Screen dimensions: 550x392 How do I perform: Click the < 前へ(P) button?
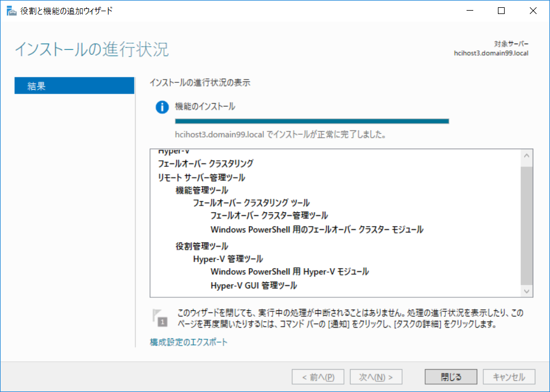[x=318, y=377]
